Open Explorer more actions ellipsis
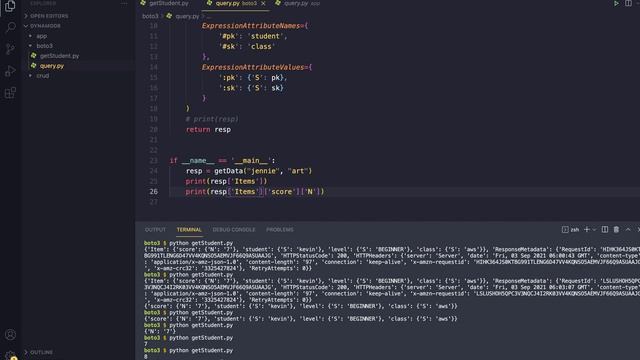 124,3
